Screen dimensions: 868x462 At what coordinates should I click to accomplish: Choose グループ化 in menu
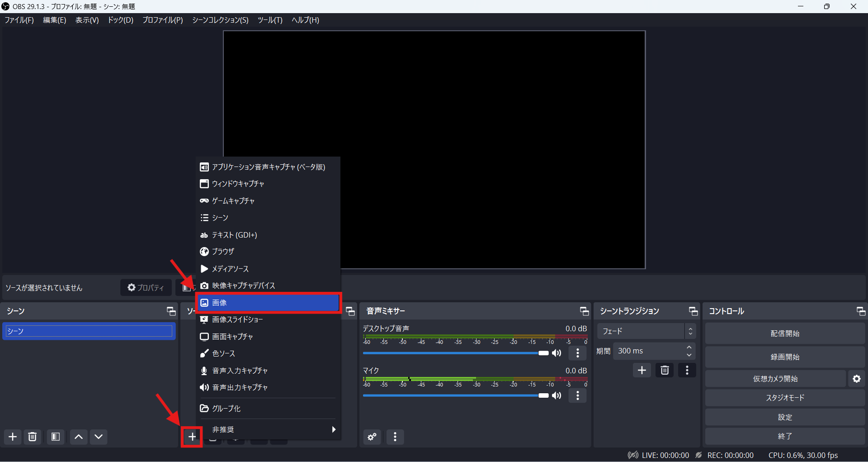268,408
